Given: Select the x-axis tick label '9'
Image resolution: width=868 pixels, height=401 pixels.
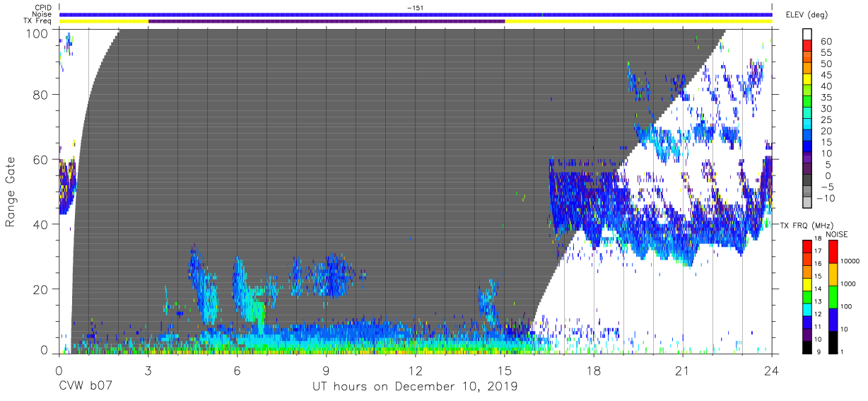Looking at the screenshot, I should point(326,370).
